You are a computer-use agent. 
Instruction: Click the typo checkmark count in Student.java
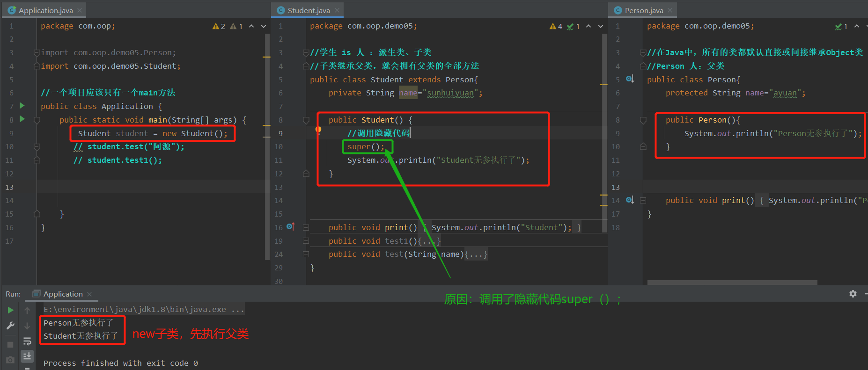click(x=573, y=26)
